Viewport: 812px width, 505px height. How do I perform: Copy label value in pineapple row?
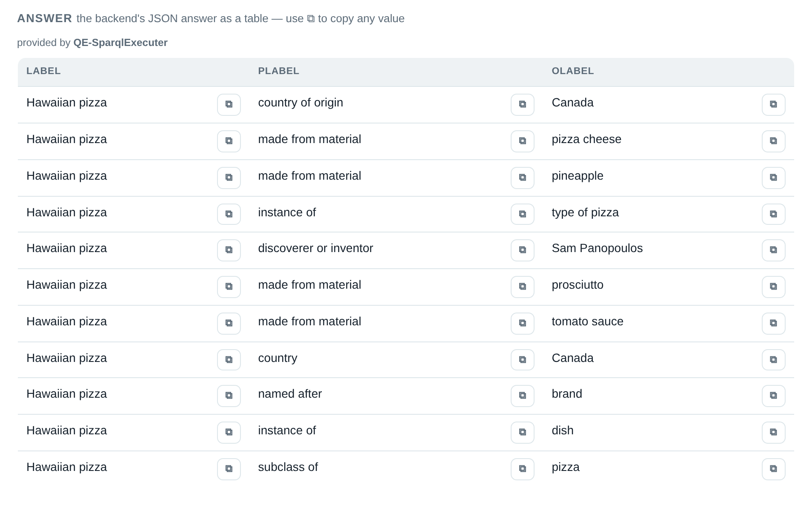click(x=229, y=178)
